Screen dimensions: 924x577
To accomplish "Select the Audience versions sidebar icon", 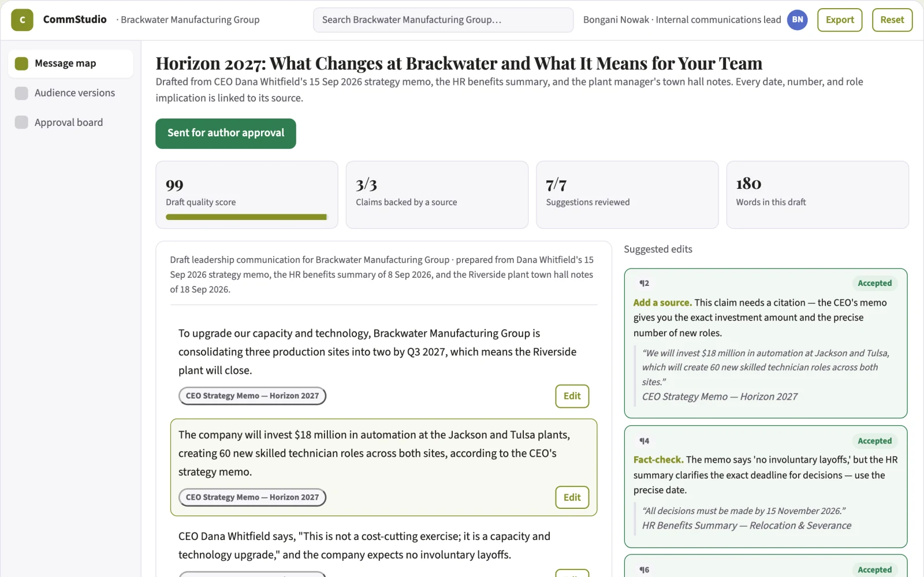I will [21, 93].
